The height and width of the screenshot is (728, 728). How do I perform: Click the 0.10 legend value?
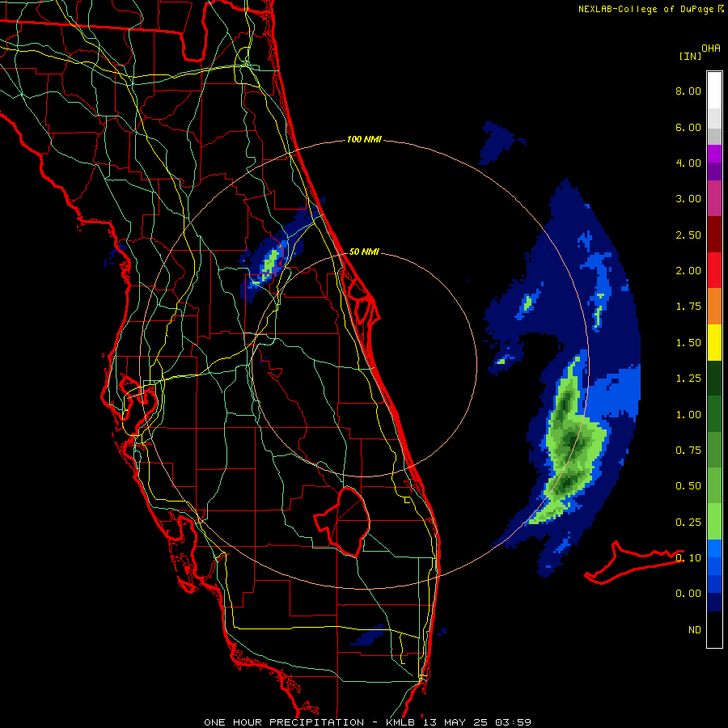688,558
